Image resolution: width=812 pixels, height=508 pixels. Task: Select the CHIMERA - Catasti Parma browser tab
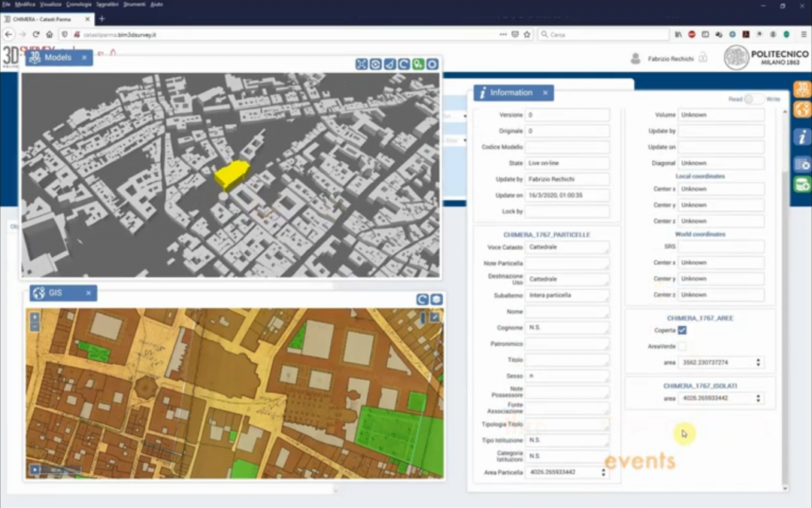[x=47, y=19]
